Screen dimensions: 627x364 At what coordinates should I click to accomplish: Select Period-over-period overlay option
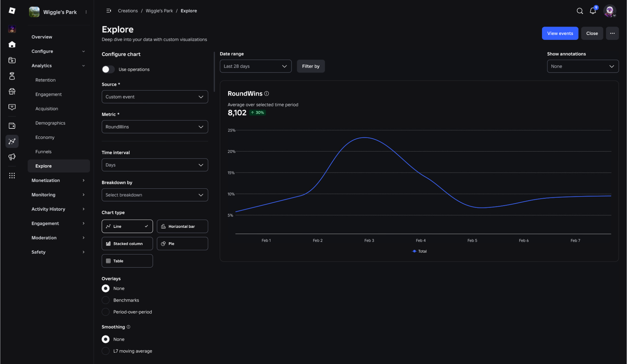106,312
